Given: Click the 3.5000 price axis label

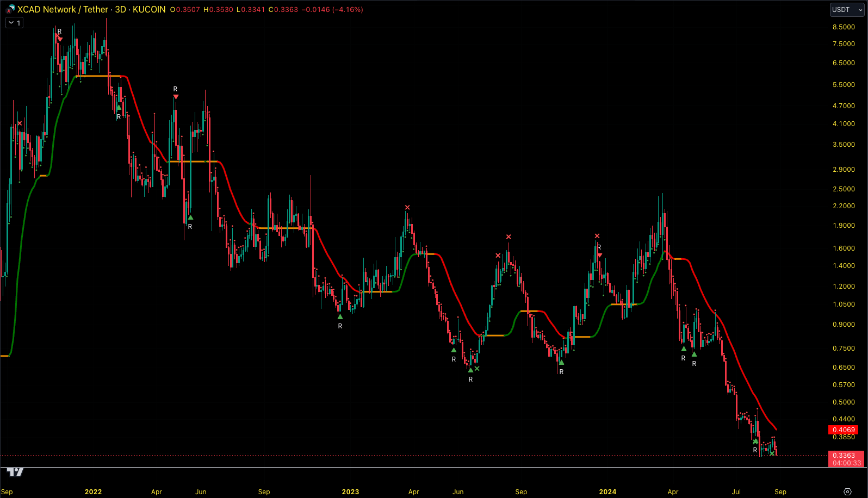Looking at the screenshot, I should [844, 145].
